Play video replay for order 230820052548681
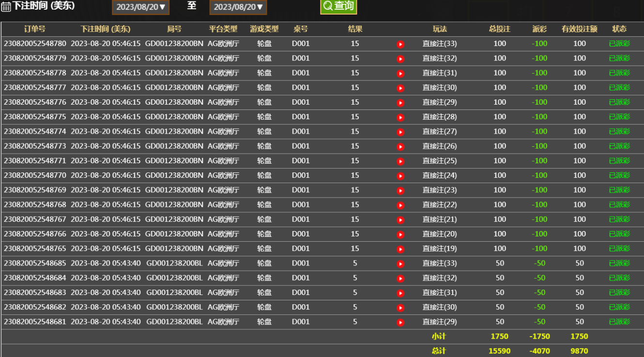Screen dimensions: 644x357 [400, 323]
